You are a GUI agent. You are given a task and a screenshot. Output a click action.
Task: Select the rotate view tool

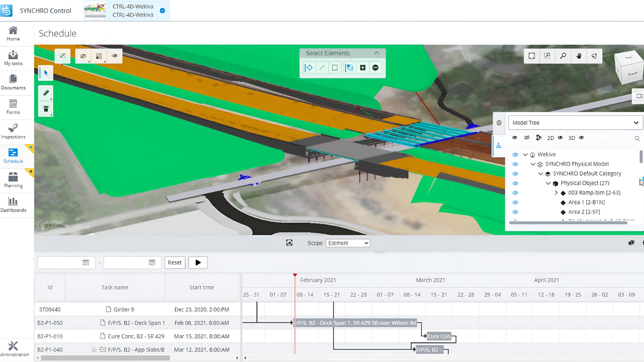pyautogui.click(x=594, y=56)
